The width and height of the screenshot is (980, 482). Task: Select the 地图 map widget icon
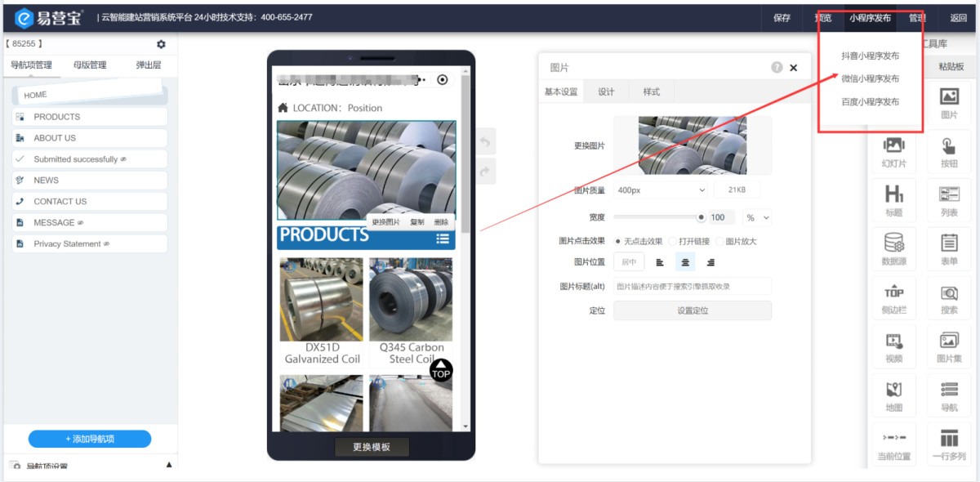point(893,395)
